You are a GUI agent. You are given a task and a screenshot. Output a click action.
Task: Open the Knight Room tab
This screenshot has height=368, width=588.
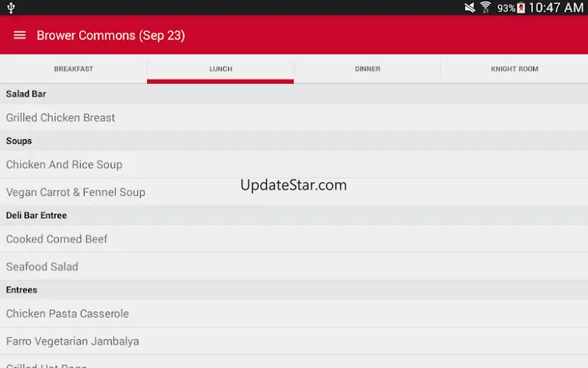tap(515, 69)
